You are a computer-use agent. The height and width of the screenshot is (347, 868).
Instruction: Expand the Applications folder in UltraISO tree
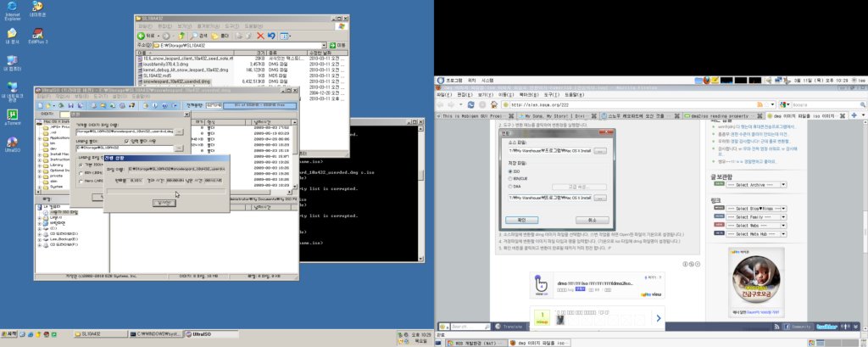(x=40, y=137)
